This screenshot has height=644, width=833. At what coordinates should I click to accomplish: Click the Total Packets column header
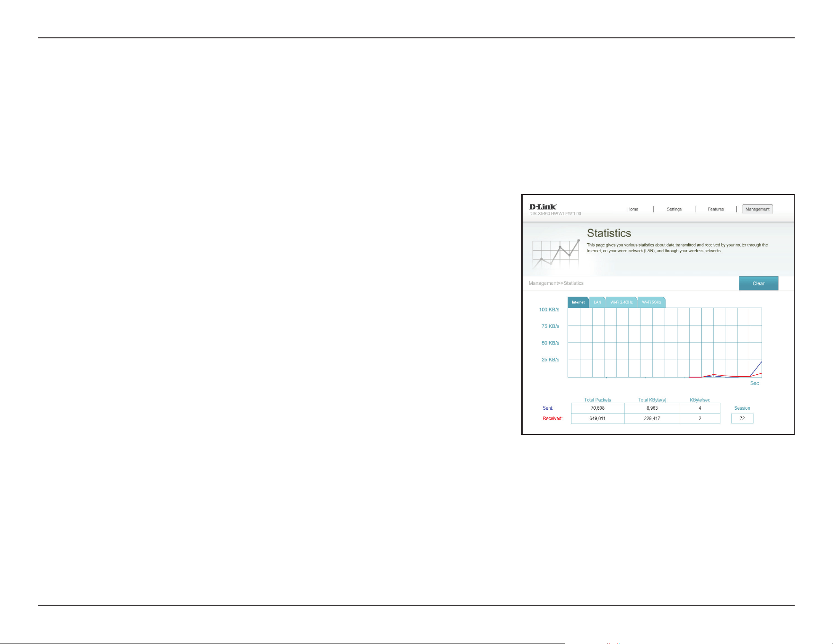(x=597, y=400)
